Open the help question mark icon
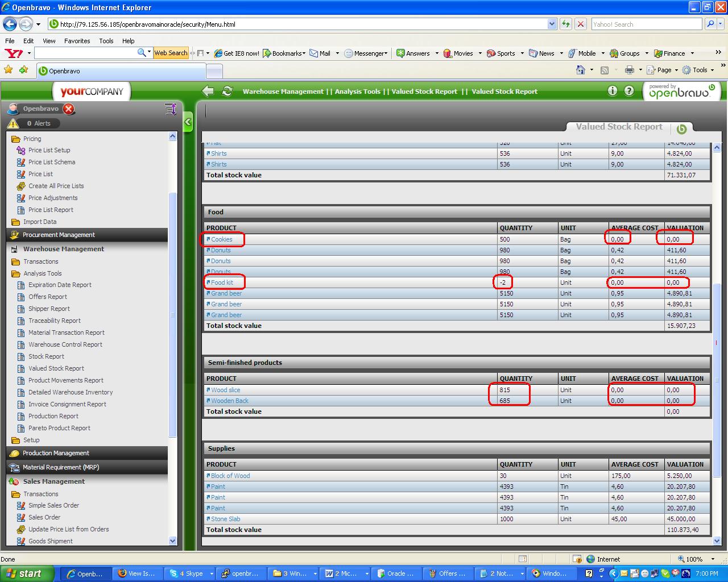 coord(629,91)
